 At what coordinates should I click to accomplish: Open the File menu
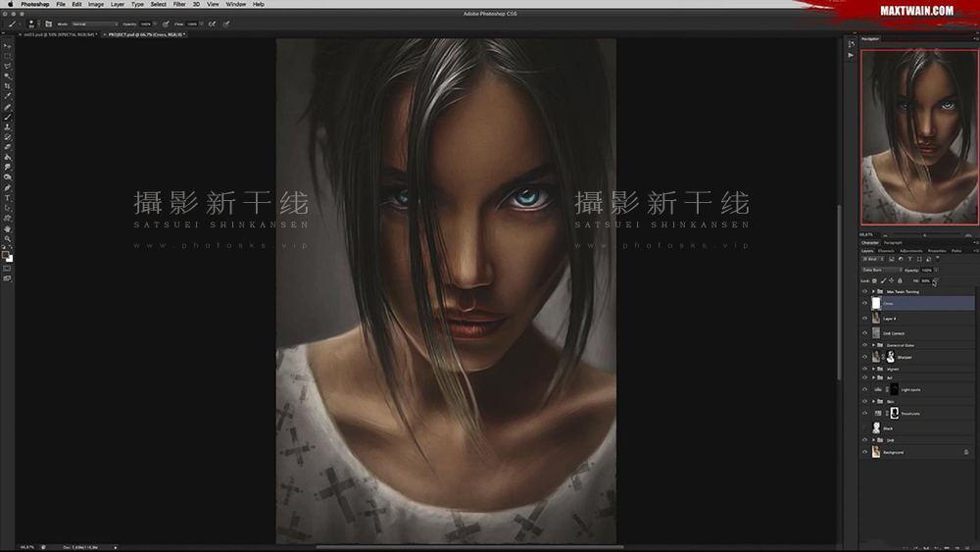61,4
